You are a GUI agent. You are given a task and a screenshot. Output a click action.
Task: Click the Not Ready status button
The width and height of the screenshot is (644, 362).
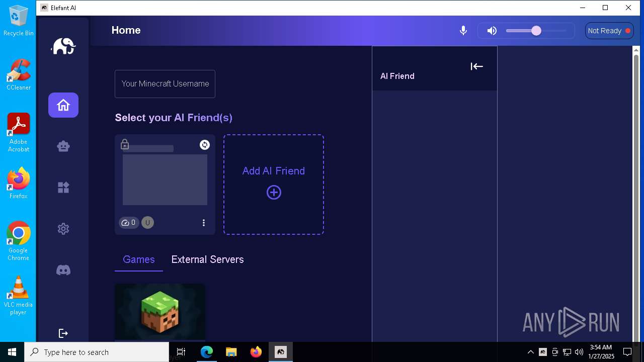(x=609, y=31)
